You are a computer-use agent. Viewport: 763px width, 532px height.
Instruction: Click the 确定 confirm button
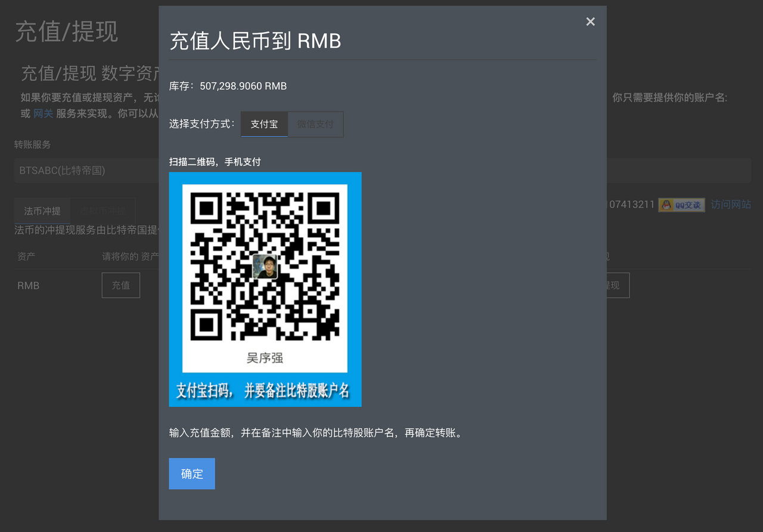(x=192, y=474)
